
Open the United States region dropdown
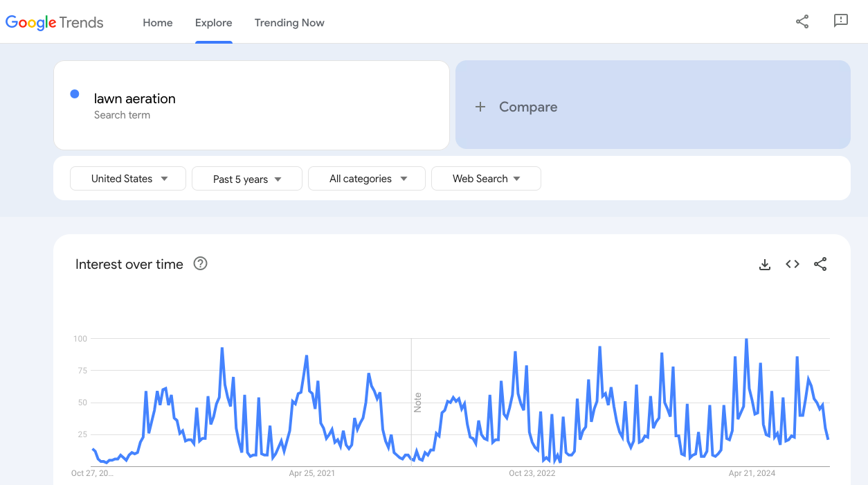tap(128, 179)
